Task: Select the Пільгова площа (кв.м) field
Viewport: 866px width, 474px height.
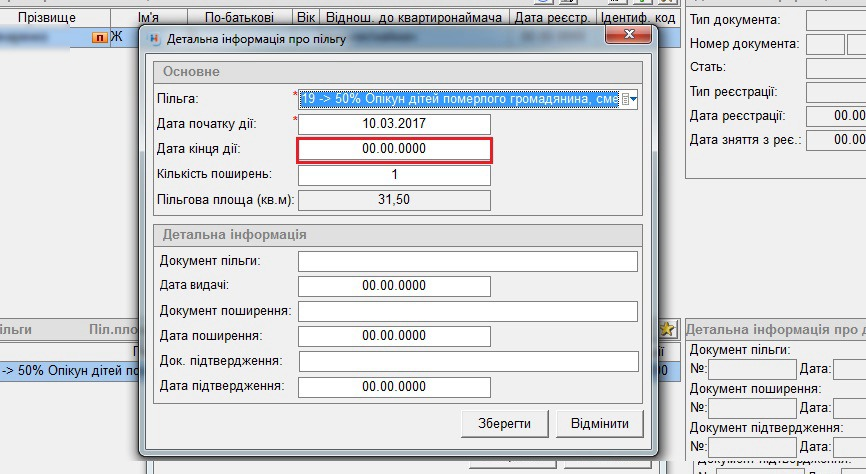Action: (394, 200)
